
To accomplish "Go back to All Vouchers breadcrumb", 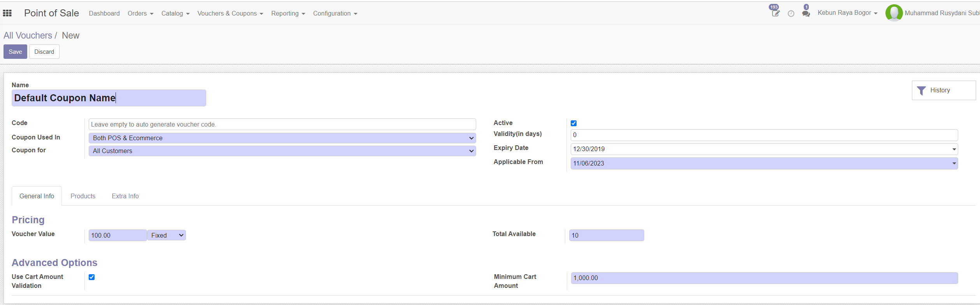I will 28,35.
